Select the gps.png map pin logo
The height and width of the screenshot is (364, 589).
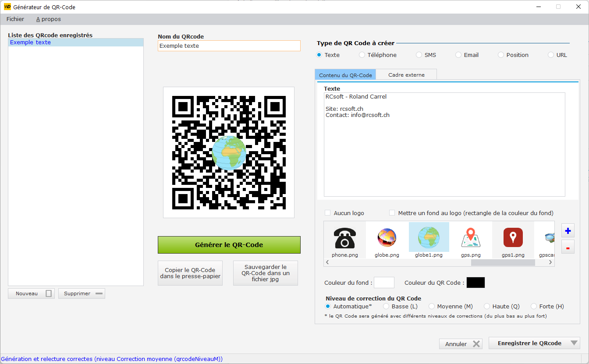point(471,239)
